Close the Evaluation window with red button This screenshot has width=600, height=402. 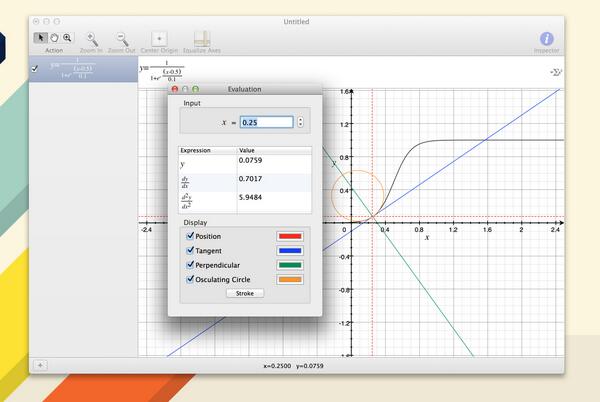click(175, 89)
